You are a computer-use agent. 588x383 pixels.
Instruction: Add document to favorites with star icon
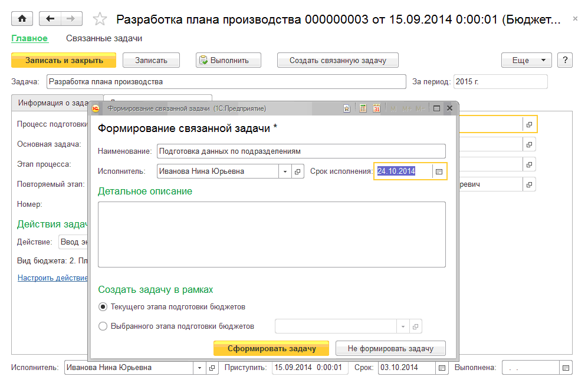(x=100, y=19)
